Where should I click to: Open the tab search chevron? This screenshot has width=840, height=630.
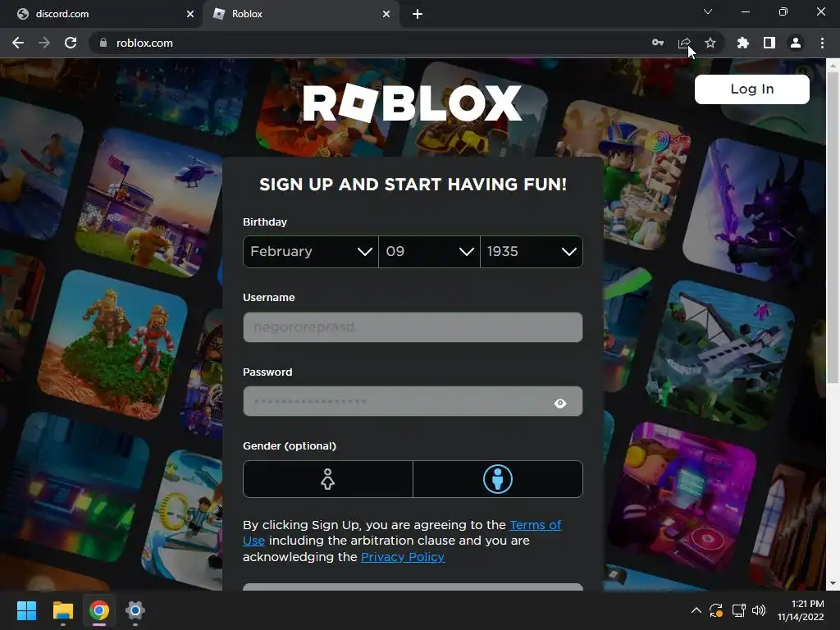[x=708, y=11]
